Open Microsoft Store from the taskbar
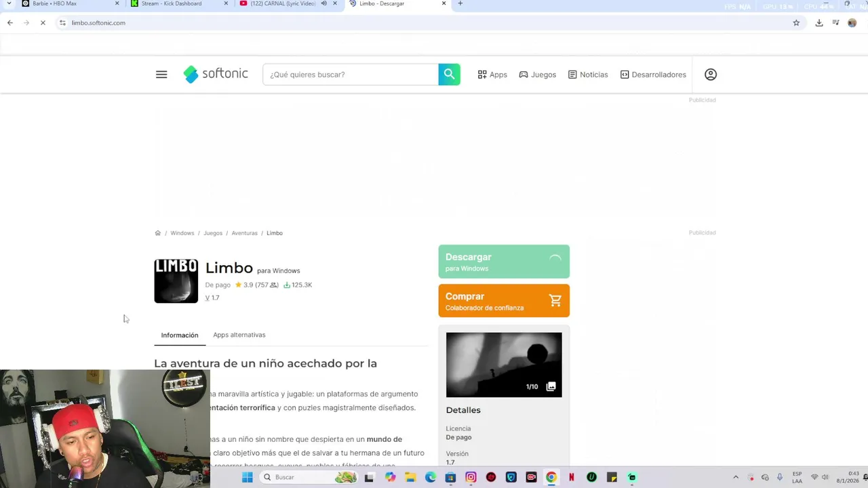 click(450, 477)
